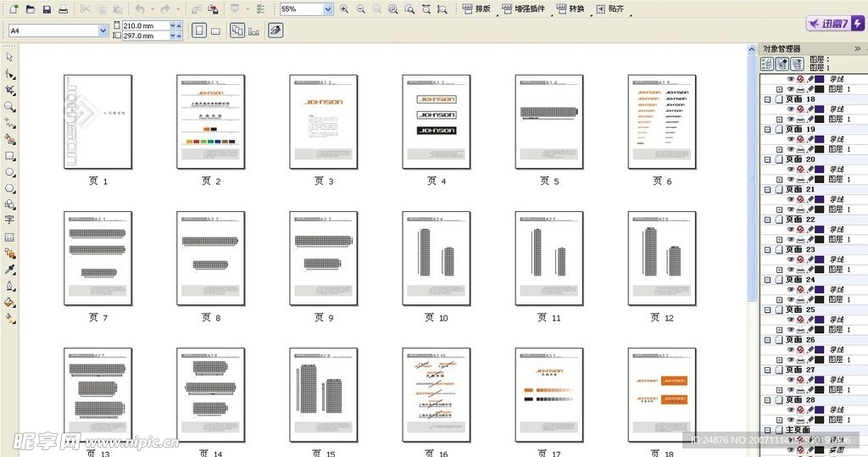Click the Zoom In magnifier icon
Image resolution: width=868 pixels, height=457 pixels.
344,8
